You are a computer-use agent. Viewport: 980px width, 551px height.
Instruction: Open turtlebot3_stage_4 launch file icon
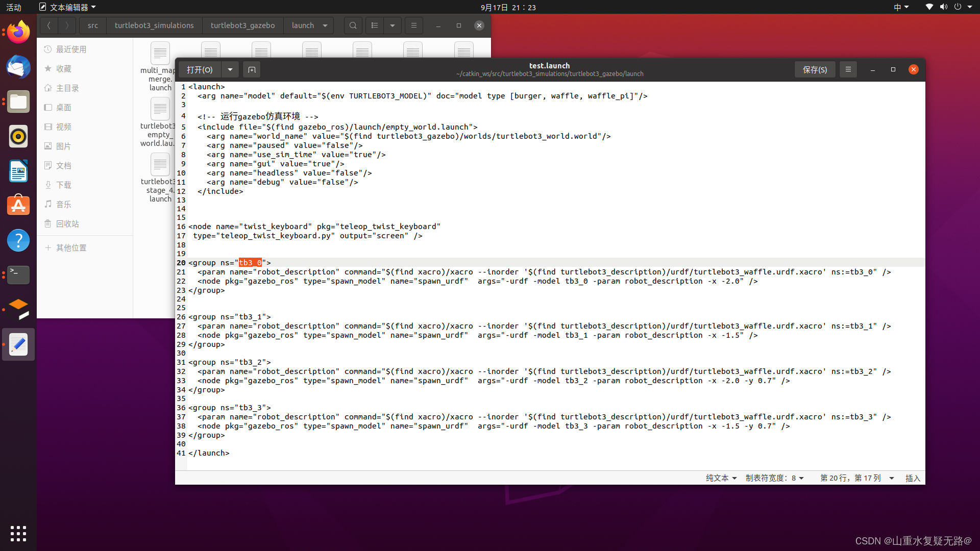(x=160, y=164)
